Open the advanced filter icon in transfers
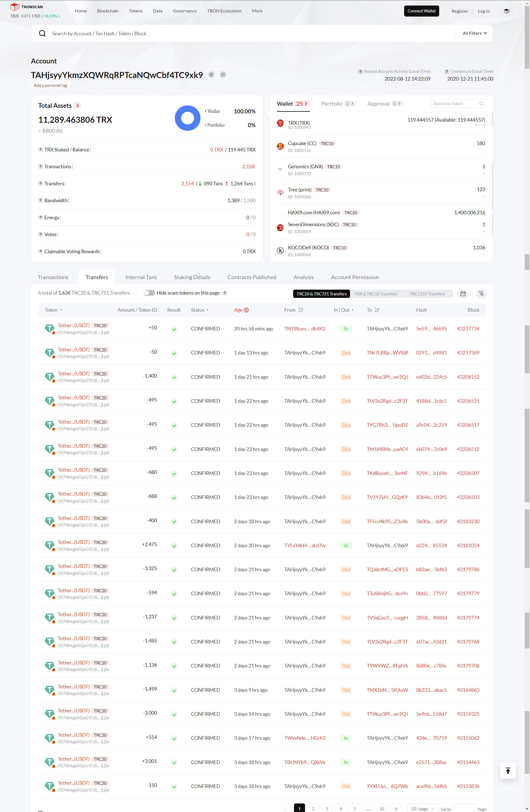Viewport: 530px width, 812px height. pyautogui.click(x=481, y=294)
